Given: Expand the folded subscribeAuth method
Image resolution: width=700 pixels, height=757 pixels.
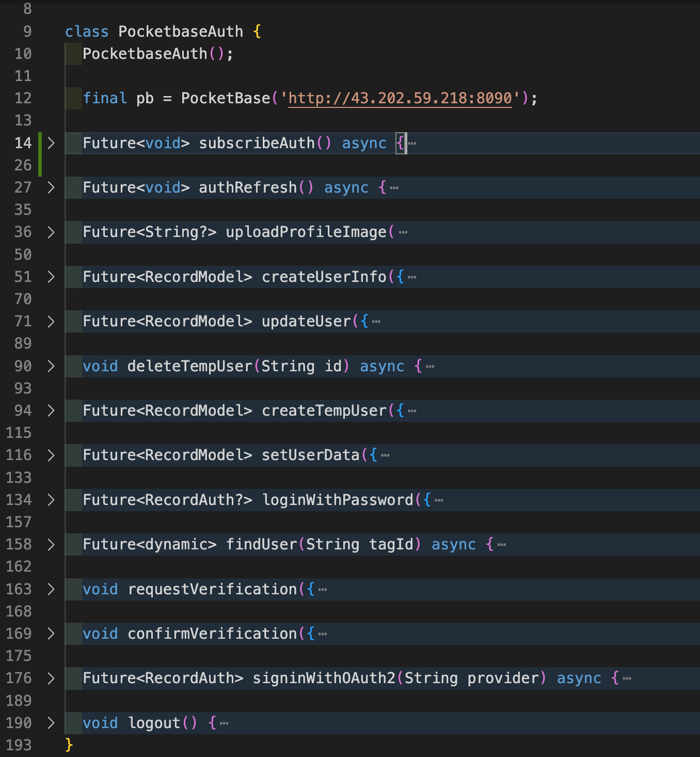Looking at the screenshot, I should click(51, 143).
